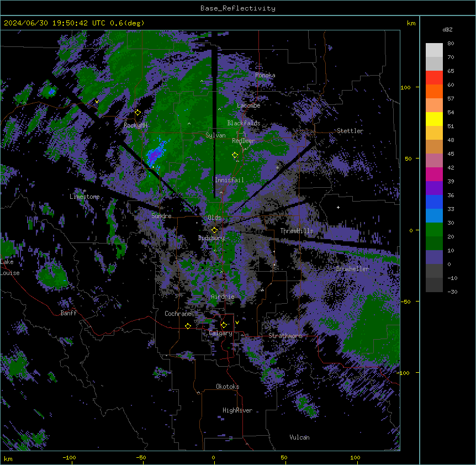Click the Innisfail town label

click(x=229, y=180)
